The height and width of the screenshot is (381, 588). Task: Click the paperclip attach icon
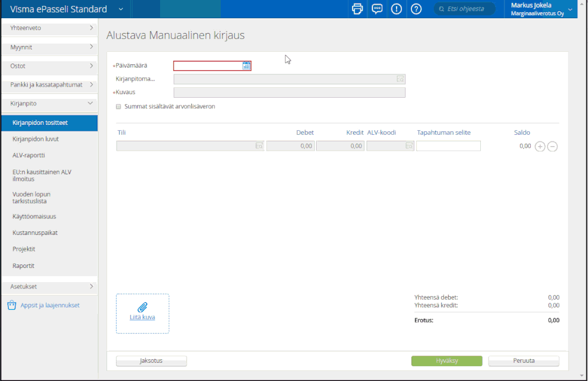tap(142, 307)
